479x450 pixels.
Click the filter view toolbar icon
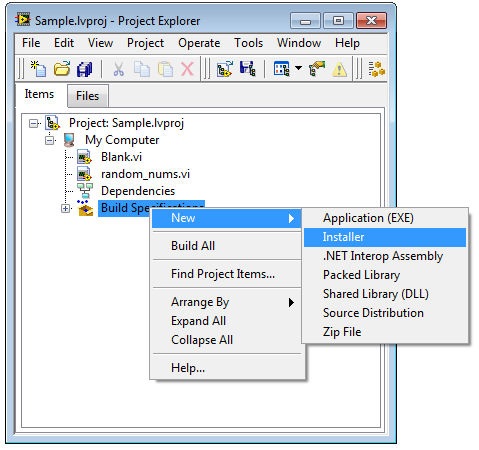282,69
